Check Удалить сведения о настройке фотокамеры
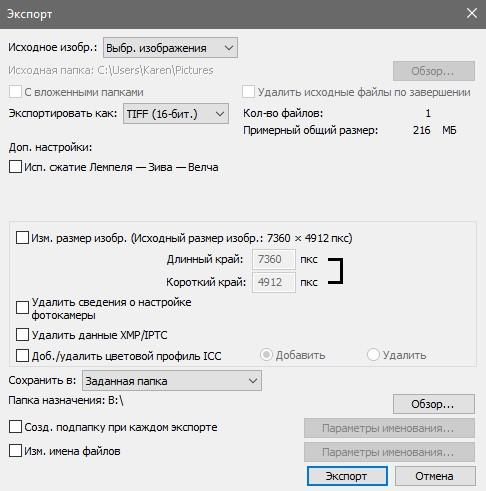This screenshot has height=491, width=486. click(x=22, y=308)
